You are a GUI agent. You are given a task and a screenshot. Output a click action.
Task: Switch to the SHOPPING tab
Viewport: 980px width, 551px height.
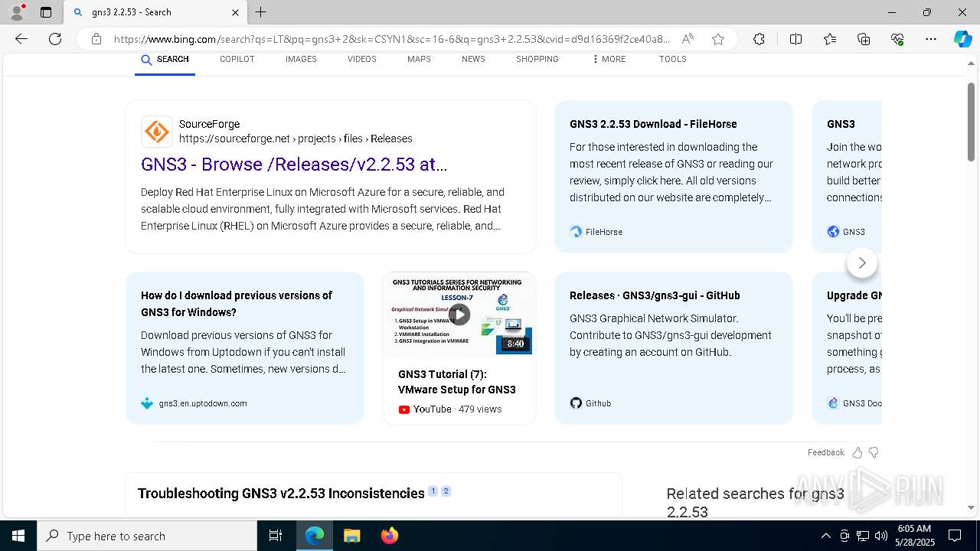[x=537, y=59]
